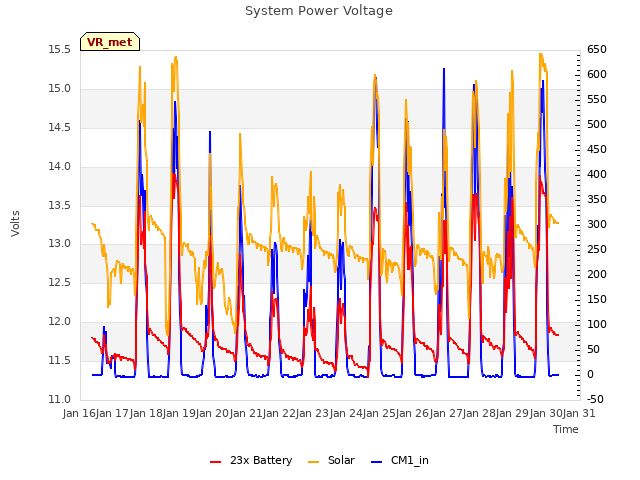Click the Jan 24 date label
This screenshot has width=640, height=480.
[x=346, y=413]
